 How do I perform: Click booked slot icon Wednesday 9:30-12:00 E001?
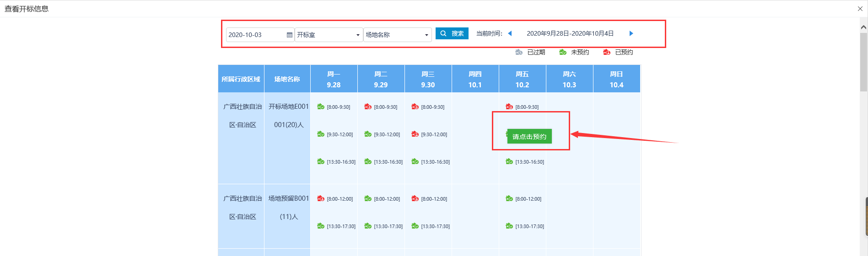click(x=415, y=134)
